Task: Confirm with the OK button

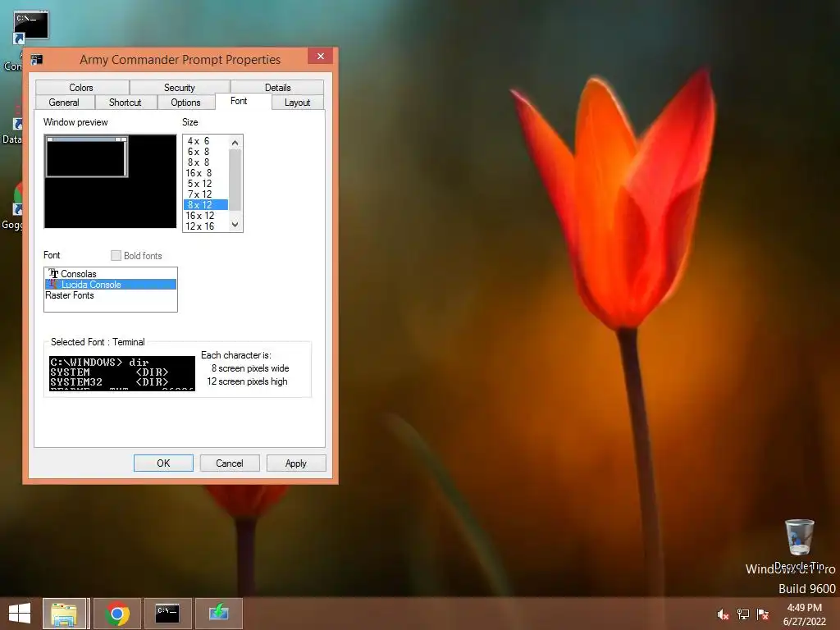Action: [163, 463]
